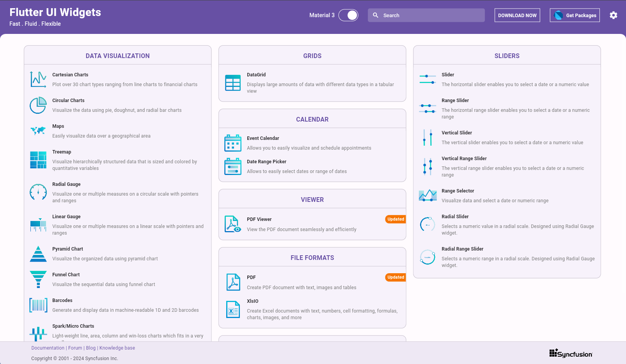The height and width of the screenshot is (364, 626).
Task: Select the Maps world icon
Action: click(x=38, y=131)
